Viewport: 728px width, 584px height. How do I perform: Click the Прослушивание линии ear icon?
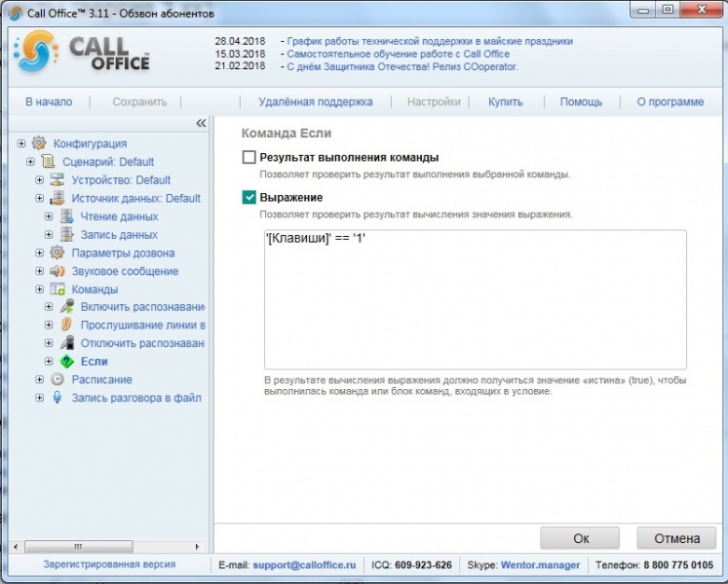point(66,325)
